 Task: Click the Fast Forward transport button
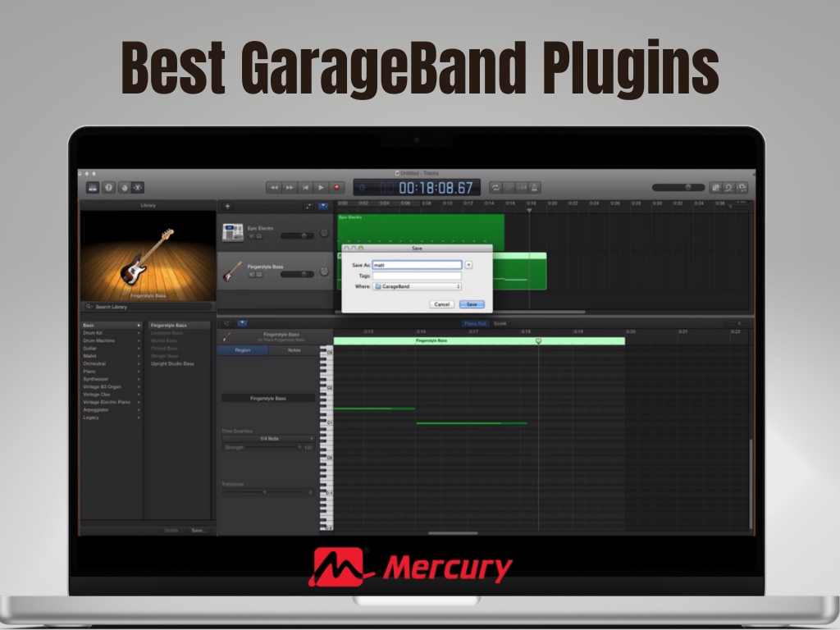click(290, 188)
